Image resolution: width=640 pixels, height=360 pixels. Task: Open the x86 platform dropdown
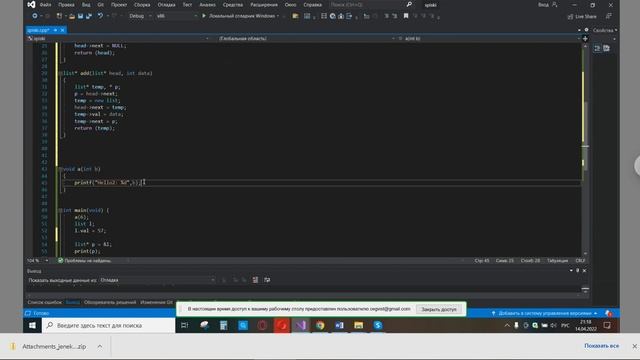[176, 16]
